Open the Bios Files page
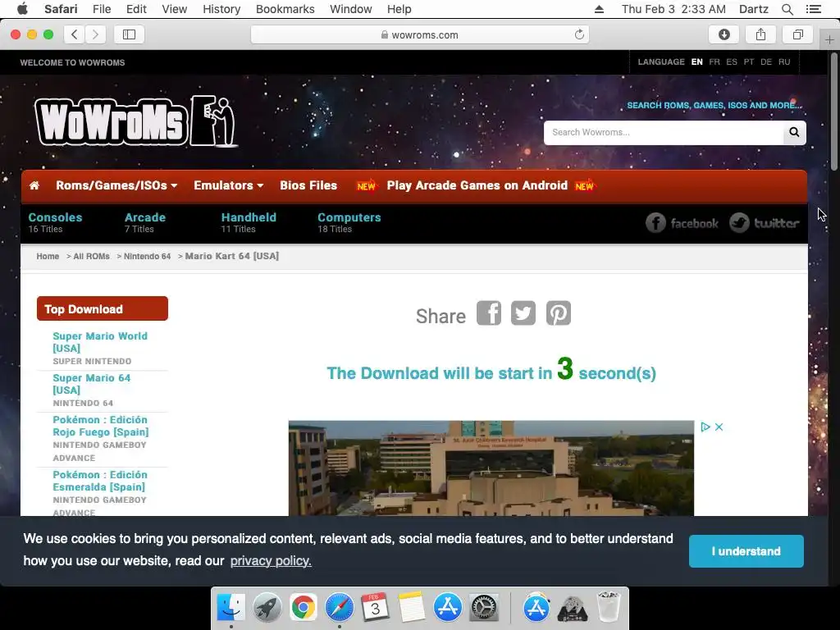The height and width of the screenshot is (630, 840). point(308,185)
